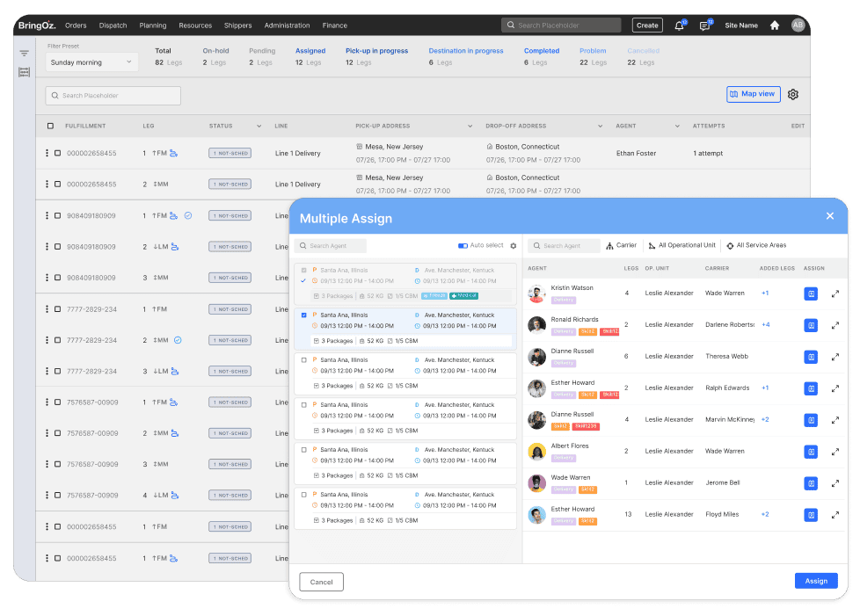Switch to Map view

(753, 94)
